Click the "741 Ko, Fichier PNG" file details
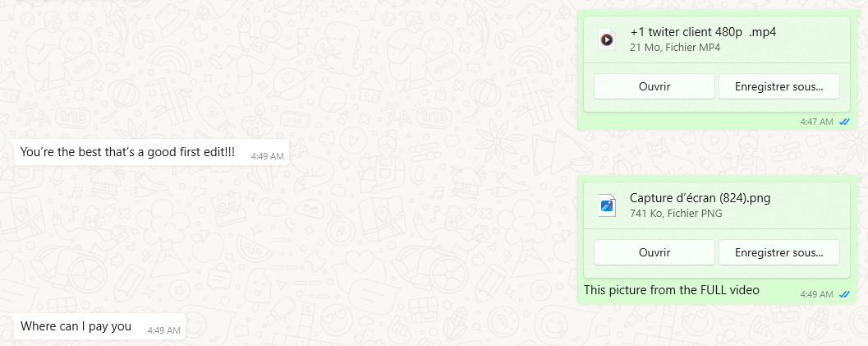Screen dimensions: 868x346 676,214
